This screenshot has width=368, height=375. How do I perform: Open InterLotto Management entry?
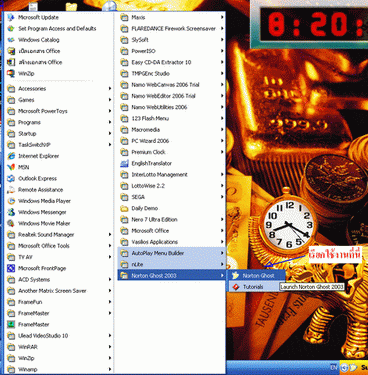point(172,175)
